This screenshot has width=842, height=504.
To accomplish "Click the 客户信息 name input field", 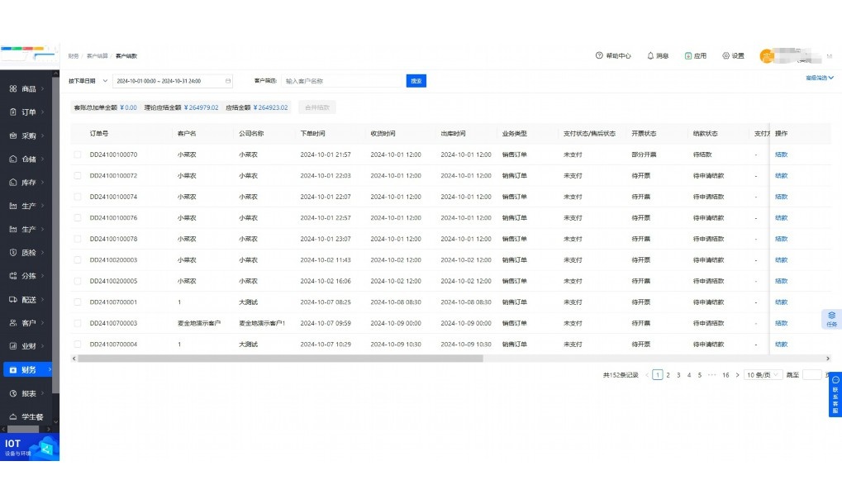I will pos(344,81).
